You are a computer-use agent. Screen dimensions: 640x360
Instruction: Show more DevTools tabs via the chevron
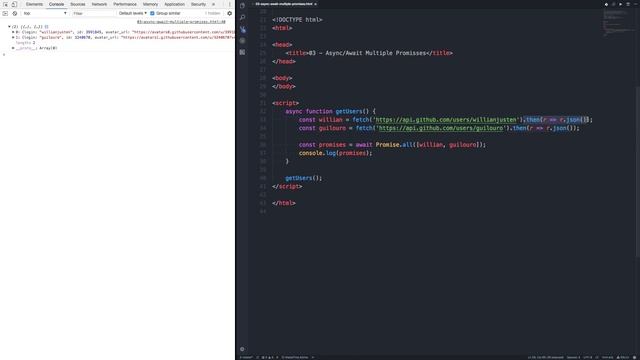point(213,4)
